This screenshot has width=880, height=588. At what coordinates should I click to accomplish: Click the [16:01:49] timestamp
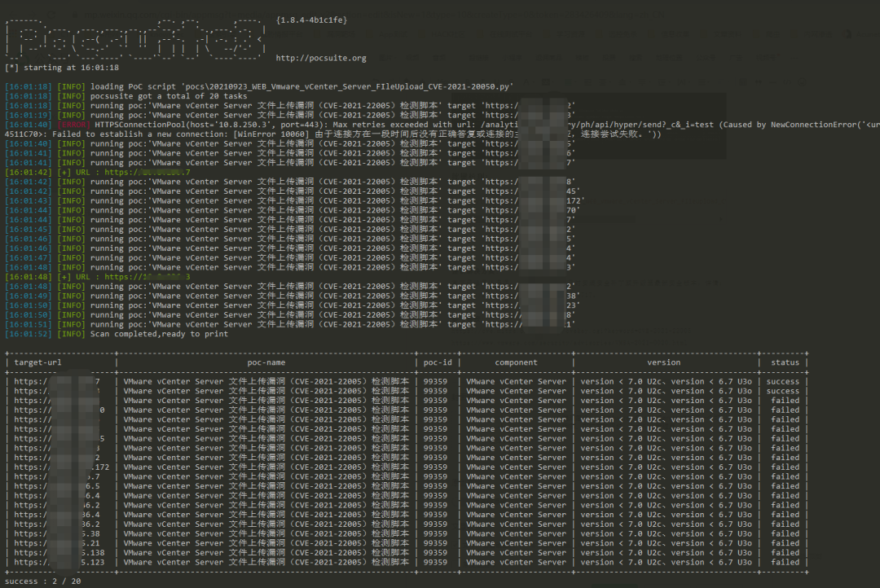pos(28,296)
